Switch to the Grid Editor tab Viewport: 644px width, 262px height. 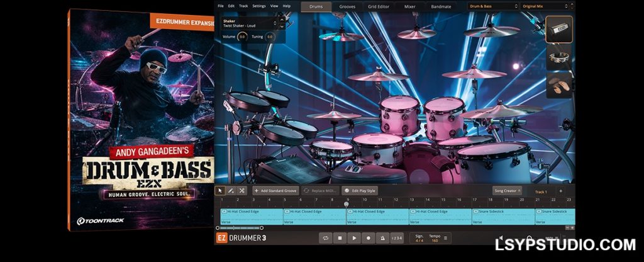click(x=379, y=6)
